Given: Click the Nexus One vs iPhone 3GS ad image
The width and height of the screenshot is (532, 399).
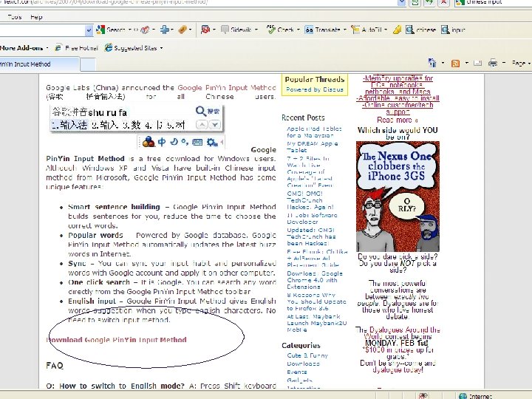Looking at the screenshot, I should click(398, 197).
